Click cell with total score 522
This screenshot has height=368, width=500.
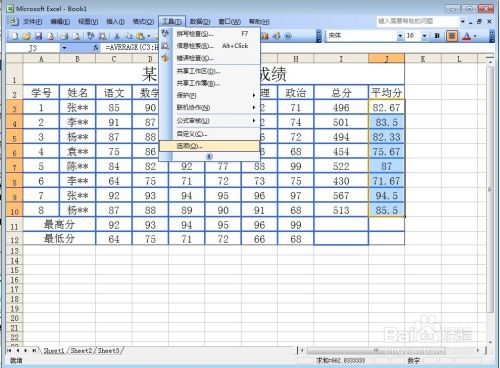(x=341, y=166)
